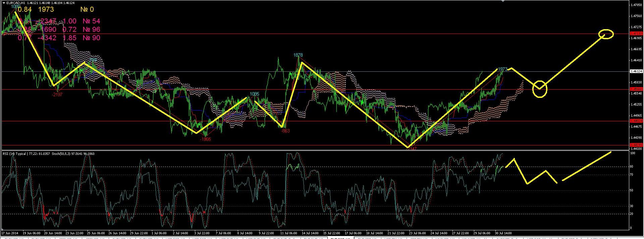
Task: Select the yellow circle at the projected pullback
Action: 540,89
